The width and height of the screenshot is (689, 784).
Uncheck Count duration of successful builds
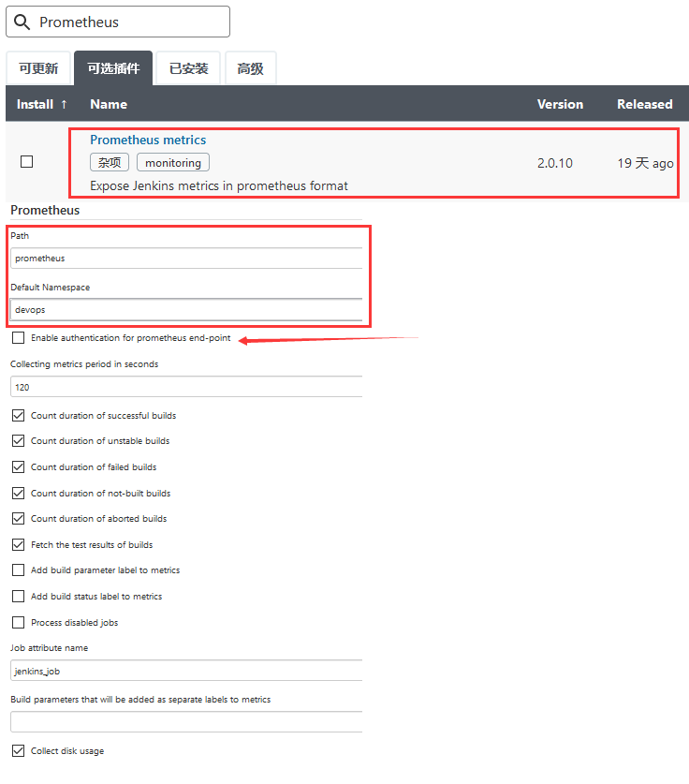coord(19,416)
